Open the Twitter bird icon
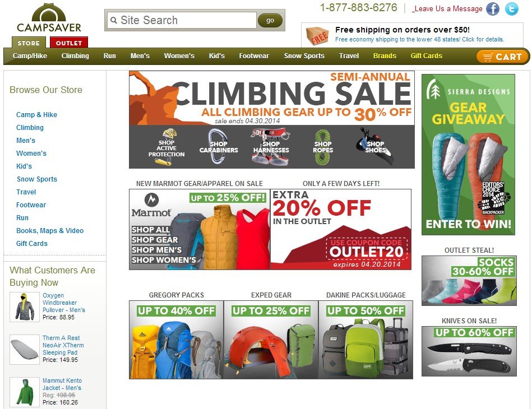The width and height of the screenshot is (532, 409). [x=512, y=9]
